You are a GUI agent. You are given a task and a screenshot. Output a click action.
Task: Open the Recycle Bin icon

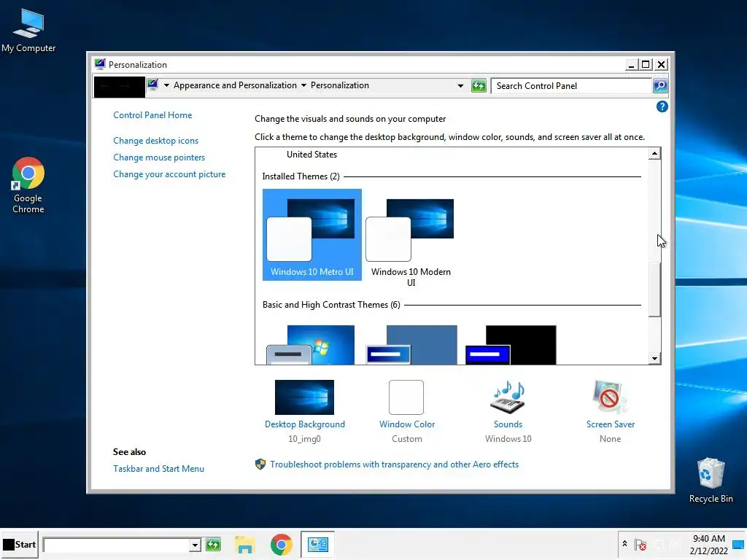[711, 480]
